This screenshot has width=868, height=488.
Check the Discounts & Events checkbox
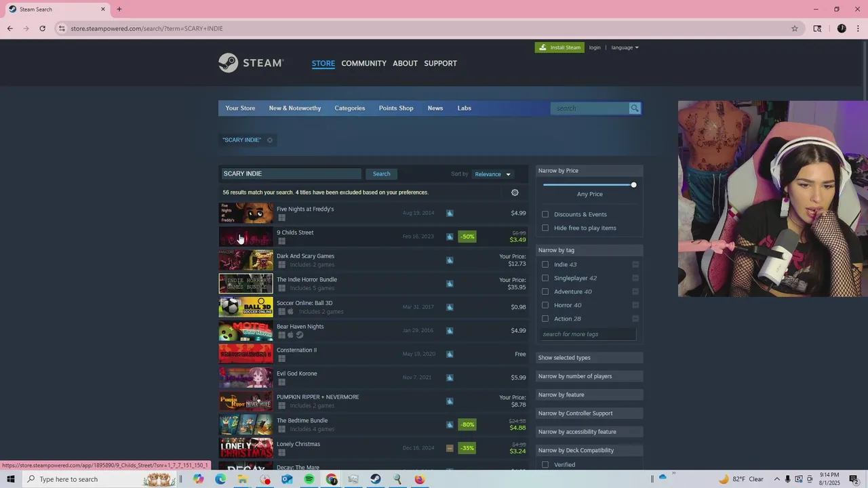(x=545, y=214)
